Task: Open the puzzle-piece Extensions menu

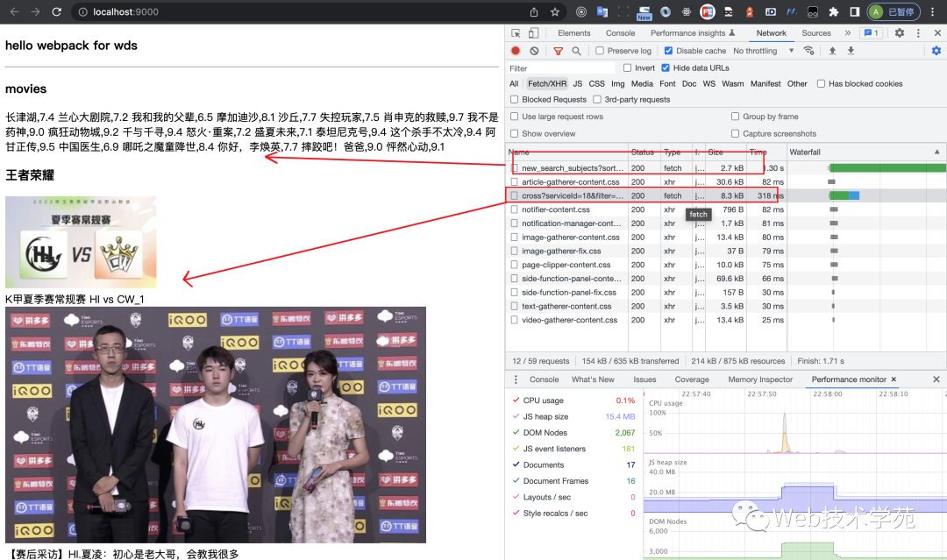Action: click(x=834, y=11)
